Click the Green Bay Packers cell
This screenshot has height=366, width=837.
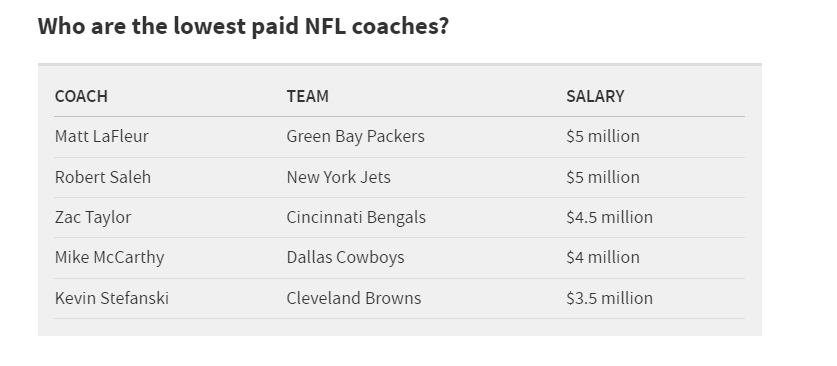pos(356,136)
